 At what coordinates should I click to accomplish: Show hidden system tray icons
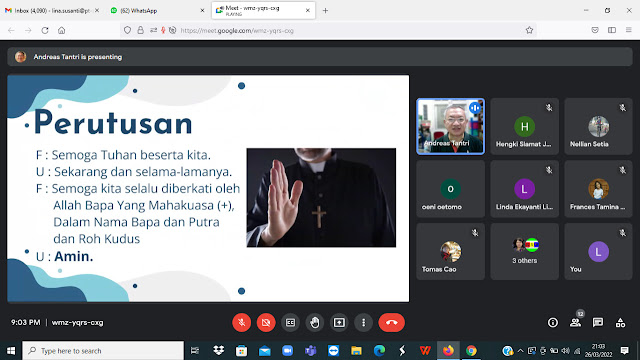(x=520, y=351)
